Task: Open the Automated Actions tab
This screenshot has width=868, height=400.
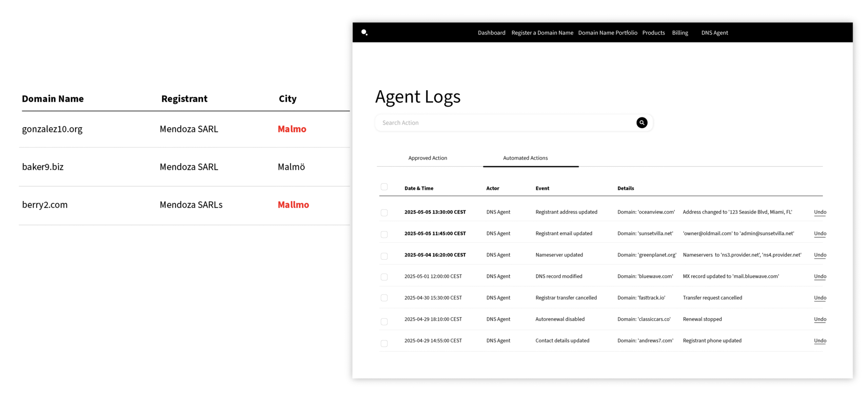Action: click(525, 158)
